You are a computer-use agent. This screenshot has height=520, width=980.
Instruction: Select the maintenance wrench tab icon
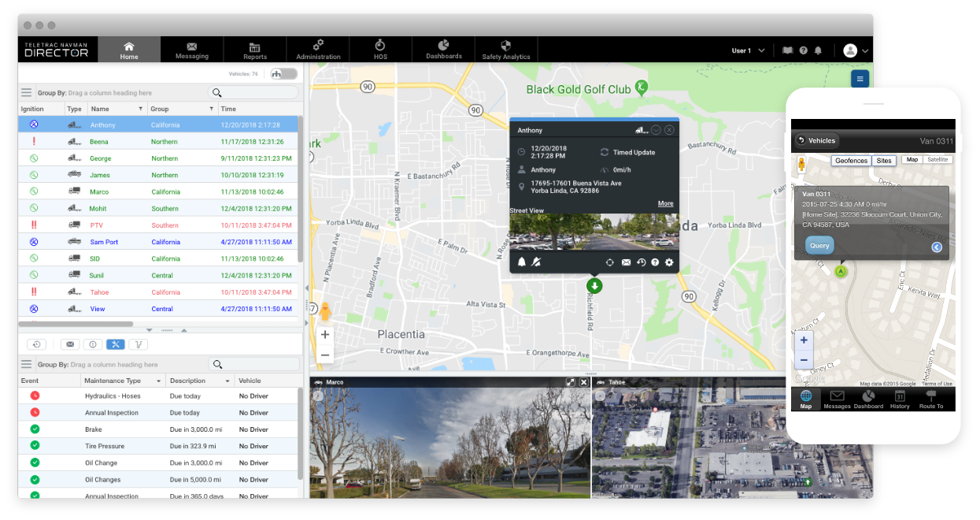pyautogui.click(x=115, y=344)
